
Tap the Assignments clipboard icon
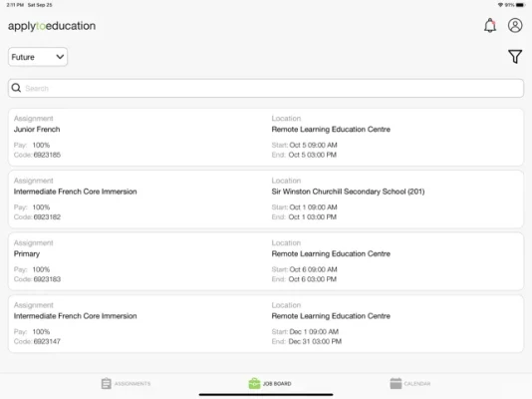(x=106, y=383)
